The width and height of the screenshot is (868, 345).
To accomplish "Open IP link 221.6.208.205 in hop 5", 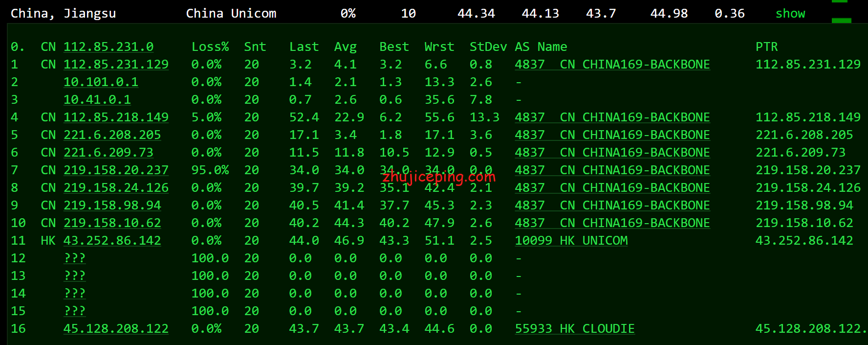I will (x=112, y=135).
